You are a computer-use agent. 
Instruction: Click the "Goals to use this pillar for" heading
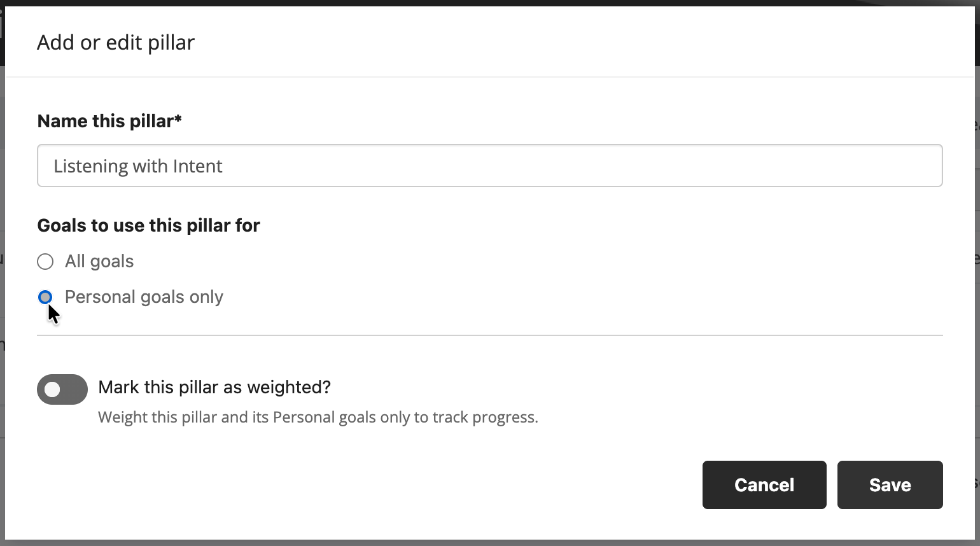point(148,226)
